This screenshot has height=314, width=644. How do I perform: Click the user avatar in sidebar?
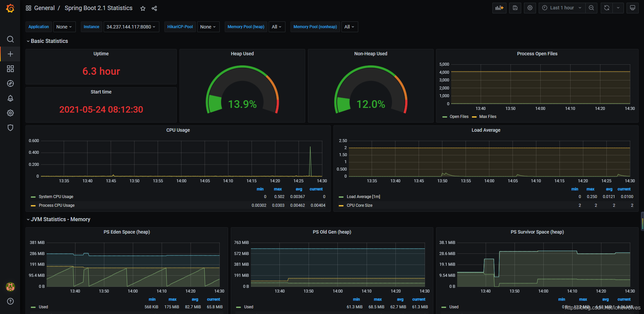pos(10,287)
